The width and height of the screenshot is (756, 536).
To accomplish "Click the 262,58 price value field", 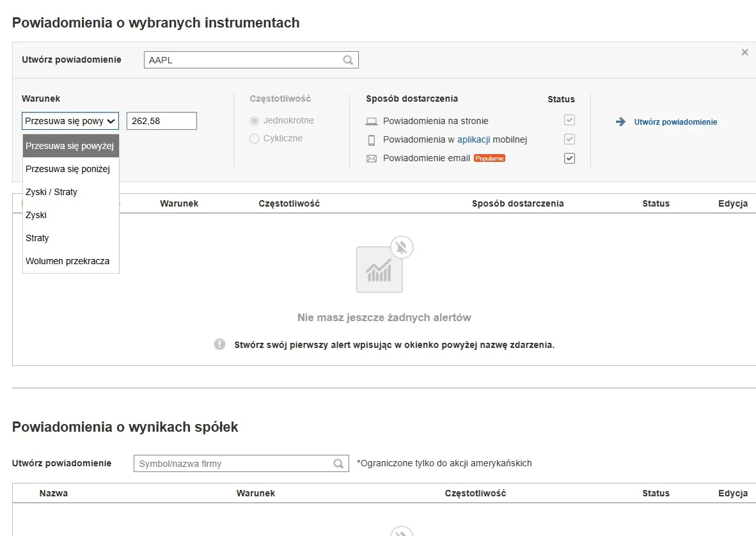I will 161,120.
